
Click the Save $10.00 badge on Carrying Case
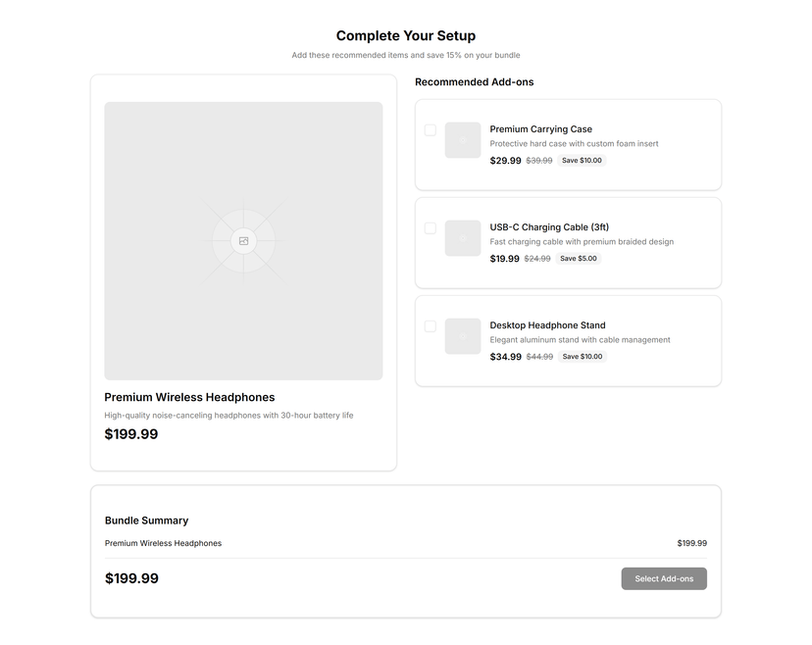click(582, 161)
